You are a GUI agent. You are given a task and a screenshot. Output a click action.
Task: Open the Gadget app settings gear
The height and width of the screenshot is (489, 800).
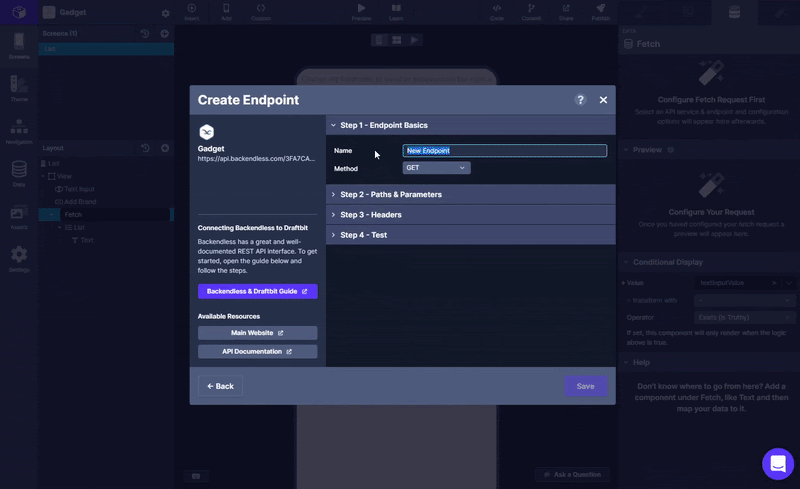(x=165, y=14)
